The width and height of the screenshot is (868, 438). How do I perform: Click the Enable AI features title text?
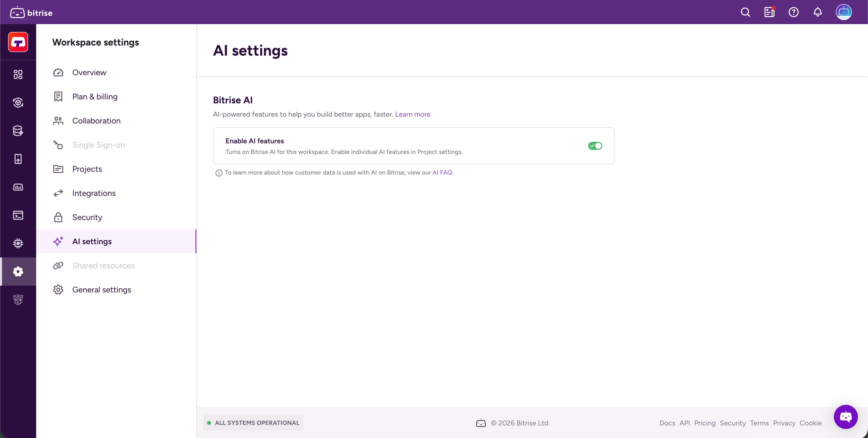pyautogui.click(x=254, y=141)
